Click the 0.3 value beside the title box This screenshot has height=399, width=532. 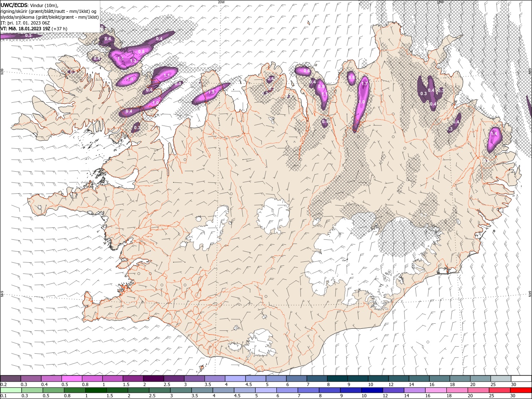[28, 36]
